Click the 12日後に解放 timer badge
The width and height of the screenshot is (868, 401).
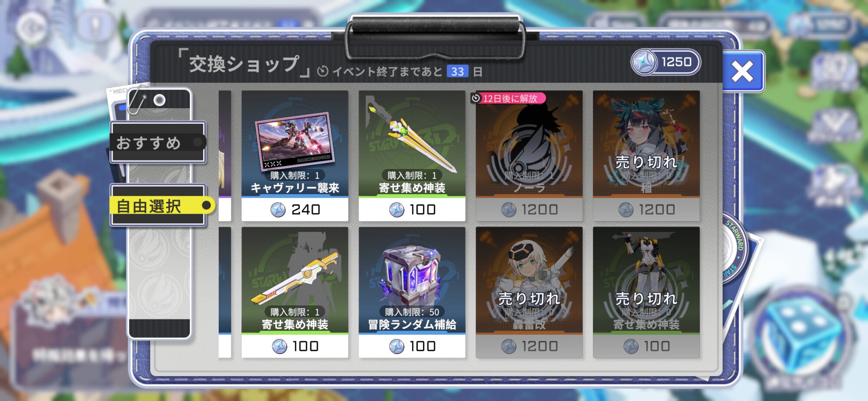click(x=508, y=99)
